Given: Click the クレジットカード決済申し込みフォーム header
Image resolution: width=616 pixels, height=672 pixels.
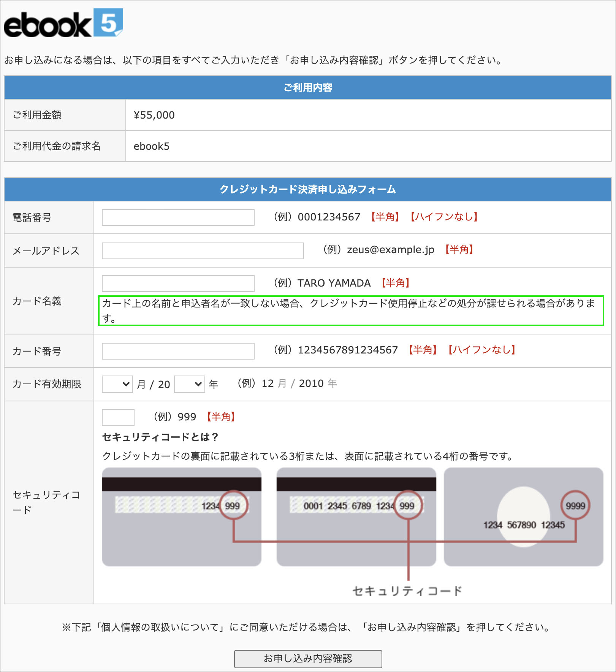Looking at the screenshot, I should pos(308,189).
